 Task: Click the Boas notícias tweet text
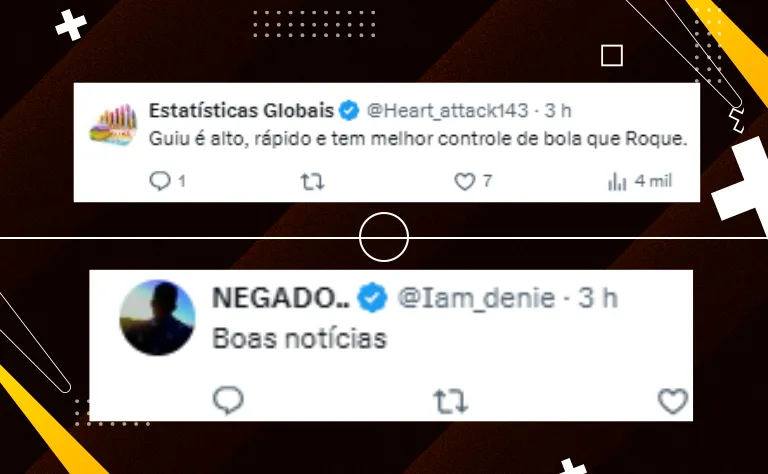(x=300, y=338)
